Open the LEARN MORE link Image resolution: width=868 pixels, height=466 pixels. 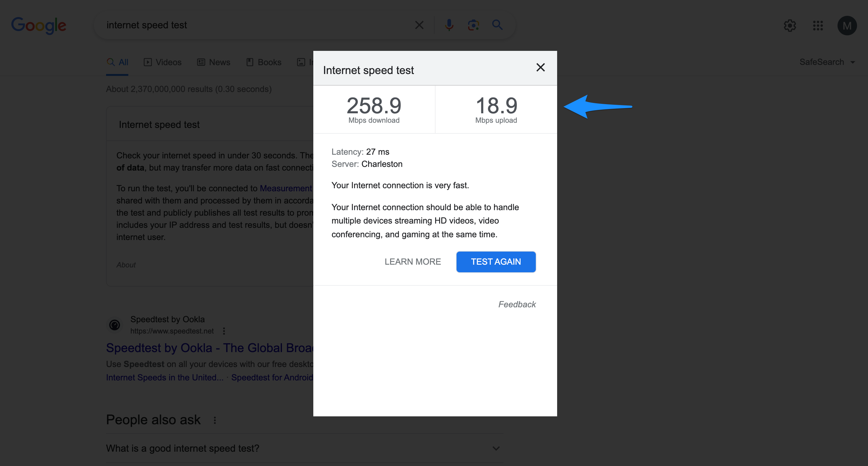(412, 262)
